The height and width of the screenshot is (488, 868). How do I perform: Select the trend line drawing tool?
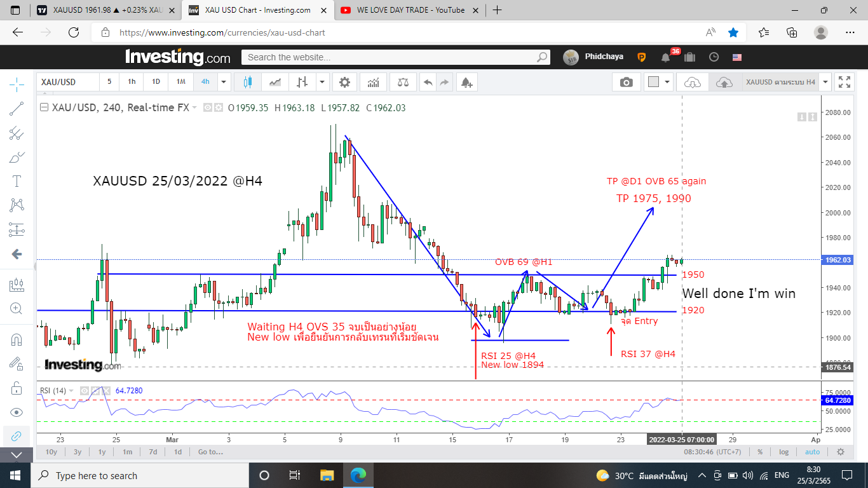pyautogui.click(x=17, y=109)
